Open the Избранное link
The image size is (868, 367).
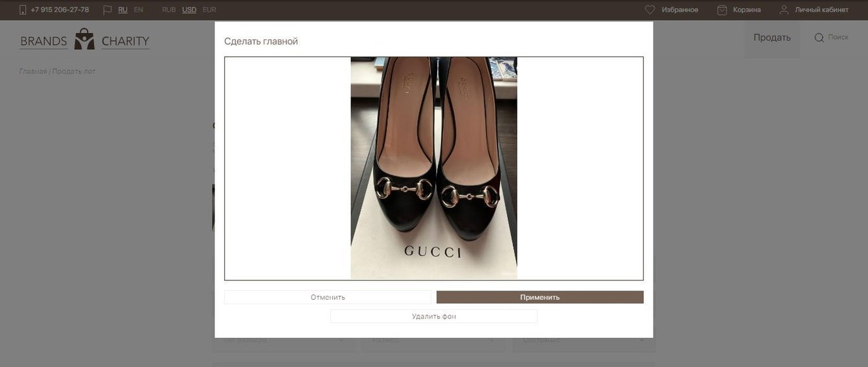pos(680,10)
